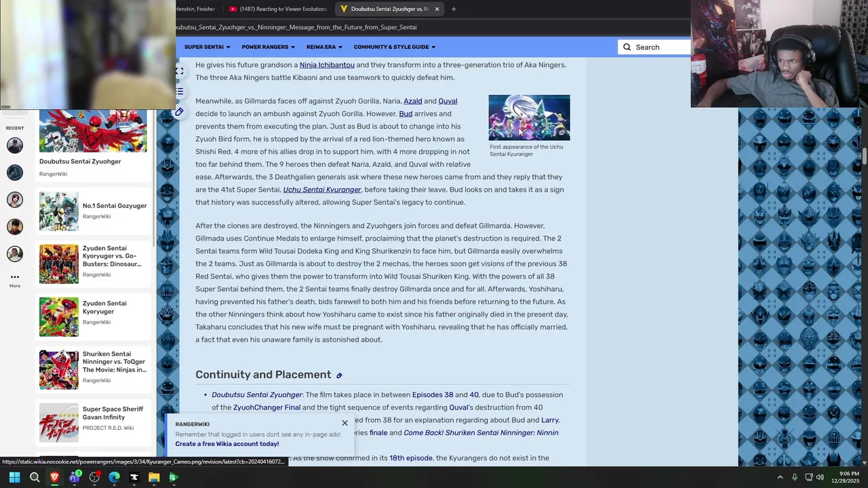Open Super Space Sheriff Gavan Infinity card
The image size is (868, 488).
(x=93, y=422)
